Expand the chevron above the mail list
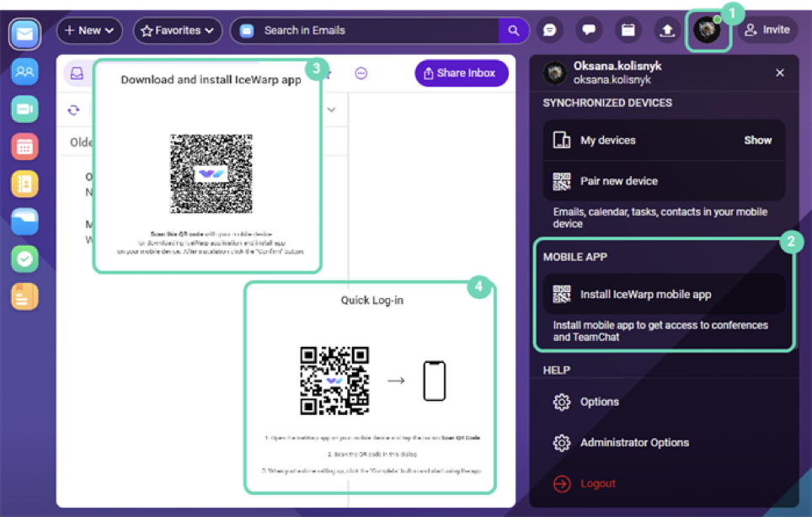This screenshot has width=812, height=517. (331, 109)
